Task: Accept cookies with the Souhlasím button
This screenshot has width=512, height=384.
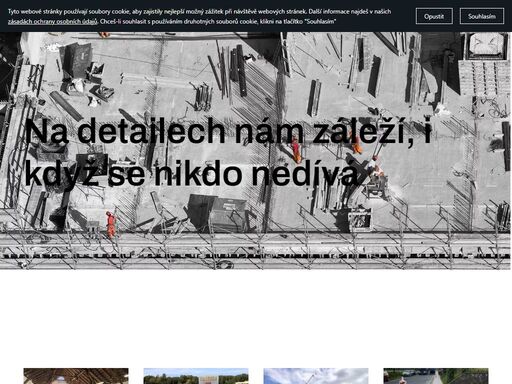Action: [x=482, y=16]
